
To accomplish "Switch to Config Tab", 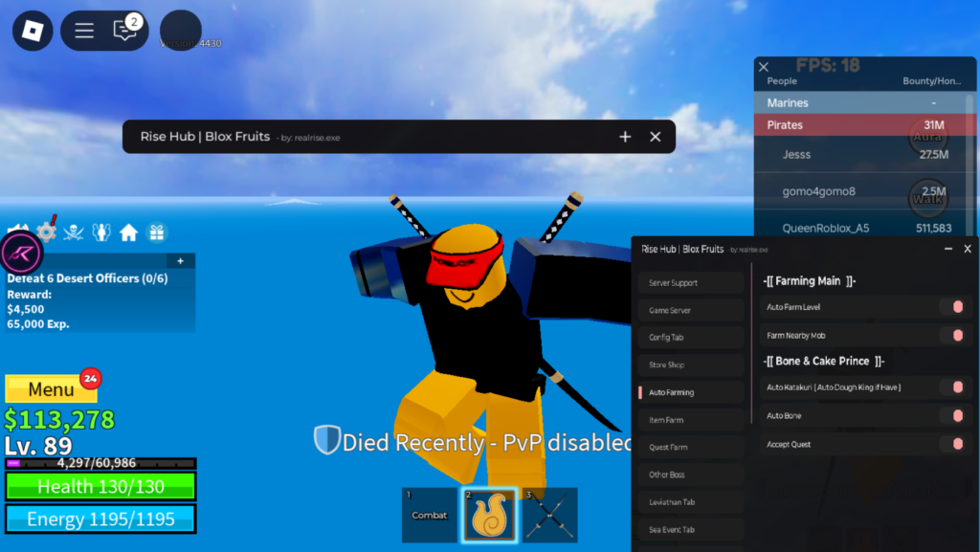I will [691, 337].
